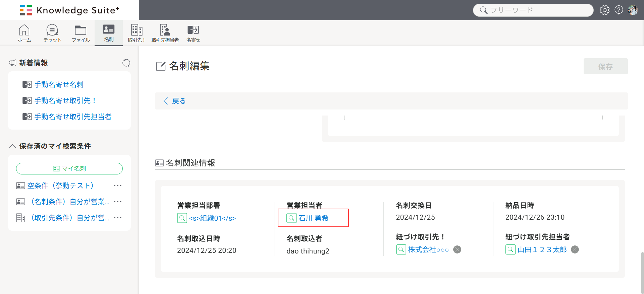This screenshot has width=644, height=294.
Task: Click search icon beside 石川 勇希
Action: [x=291, y=218]
